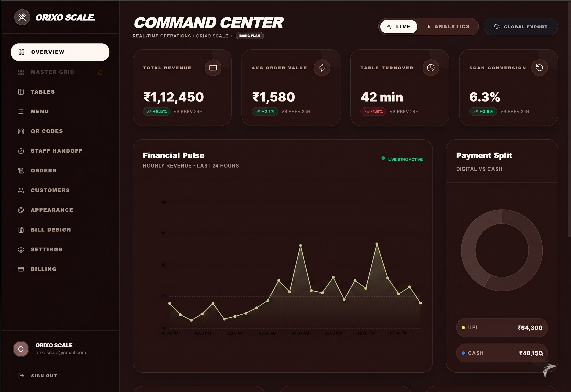The height and width of the screenshot is (392, 571).
Task: Click the ORIXO SCALE. brand title
Action: point(65,17)
